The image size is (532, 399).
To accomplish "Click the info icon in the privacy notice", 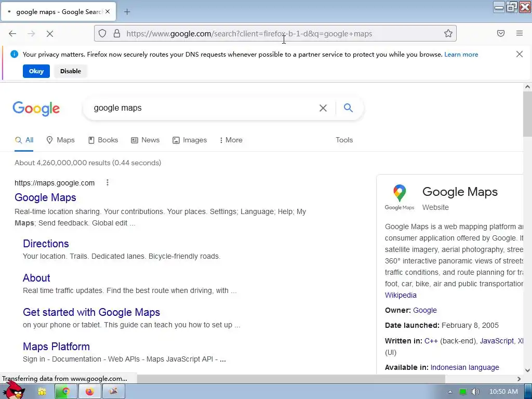I will coord(14,54).
